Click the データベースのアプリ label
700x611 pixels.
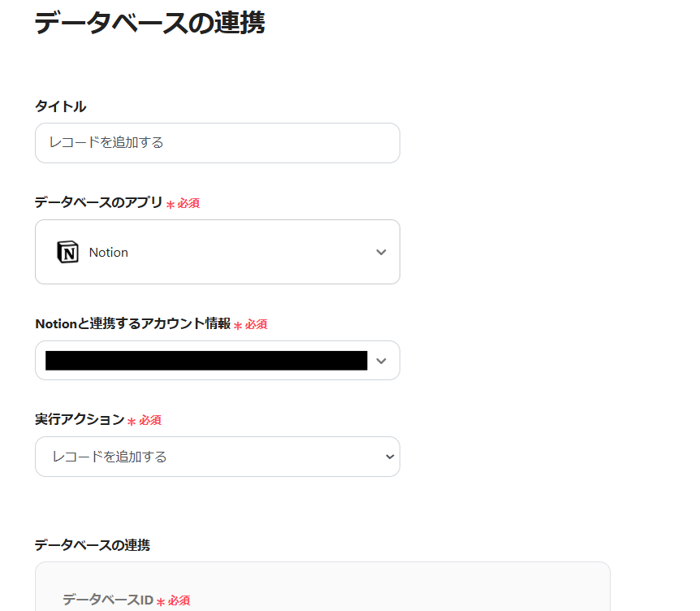[98, 202]
